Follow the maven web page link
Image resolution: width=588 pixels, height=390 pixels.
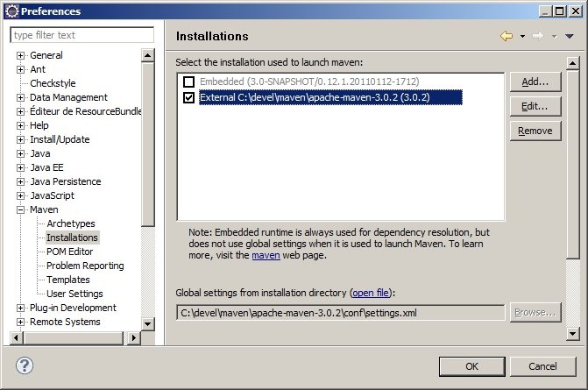pos(266,256)
